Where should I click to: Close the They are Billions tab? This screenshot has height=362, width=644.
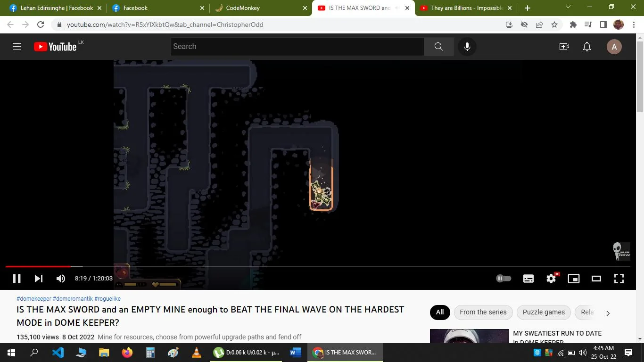point(509,8)
